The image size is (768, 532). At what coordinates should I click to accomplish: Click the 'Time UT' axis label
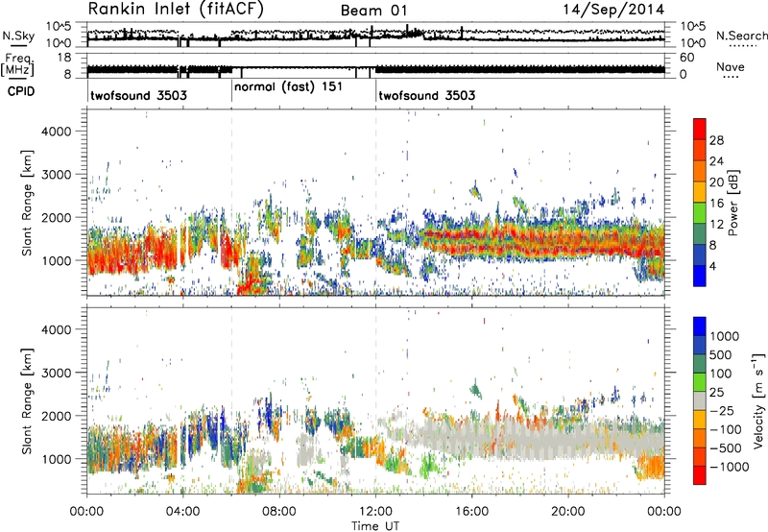[x=375, y=525]
